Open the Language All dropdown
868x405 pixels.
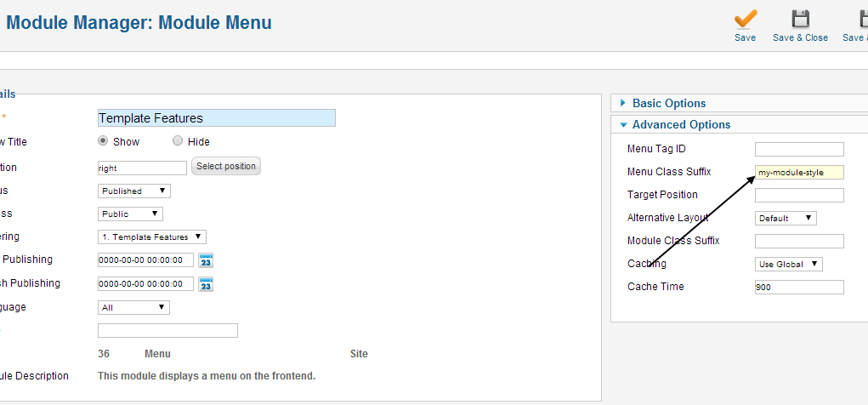(x=134, y=307)
